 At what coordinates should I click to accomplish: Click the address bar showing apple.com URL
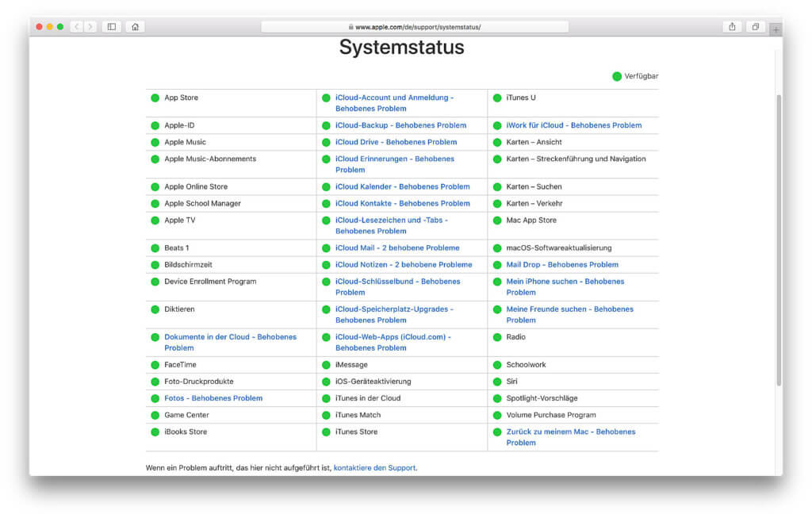coord(416,25)
